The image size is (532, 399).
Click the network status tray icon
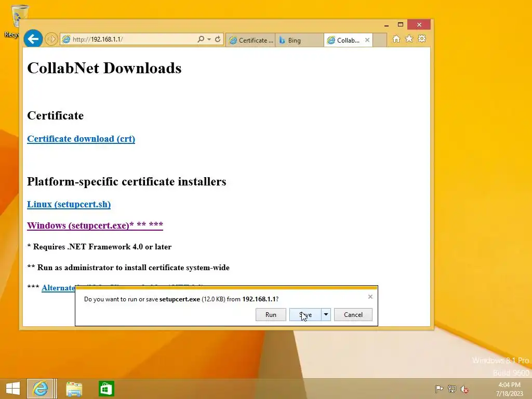click(x=452, y=389)
